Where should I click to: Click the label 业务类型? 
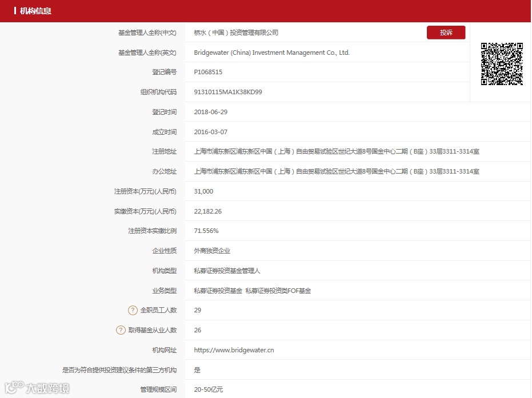coord(164,291)
